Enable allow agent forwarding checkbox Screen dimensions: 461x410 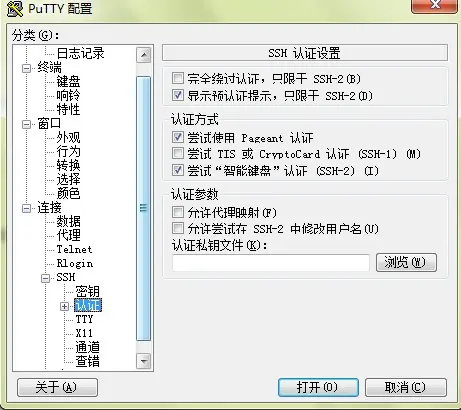178,212
